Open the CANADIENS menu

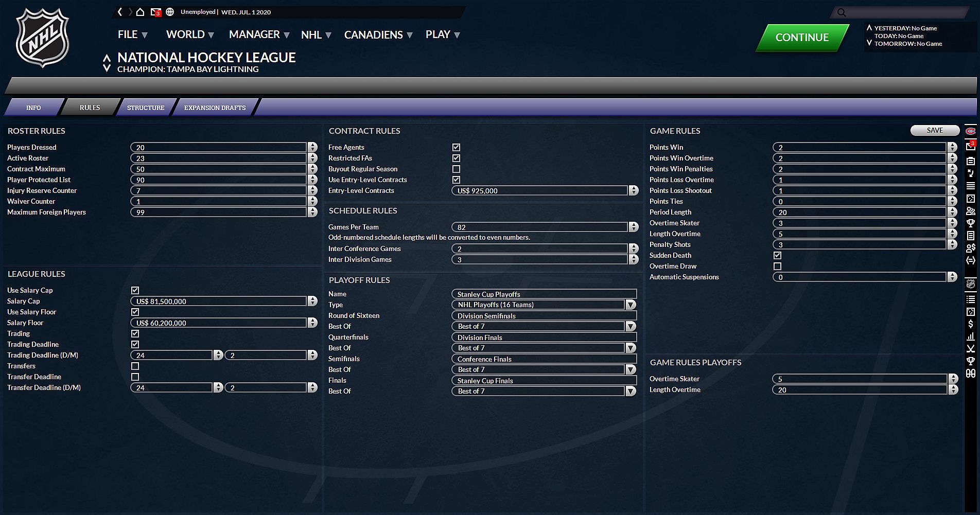(378, 34)
